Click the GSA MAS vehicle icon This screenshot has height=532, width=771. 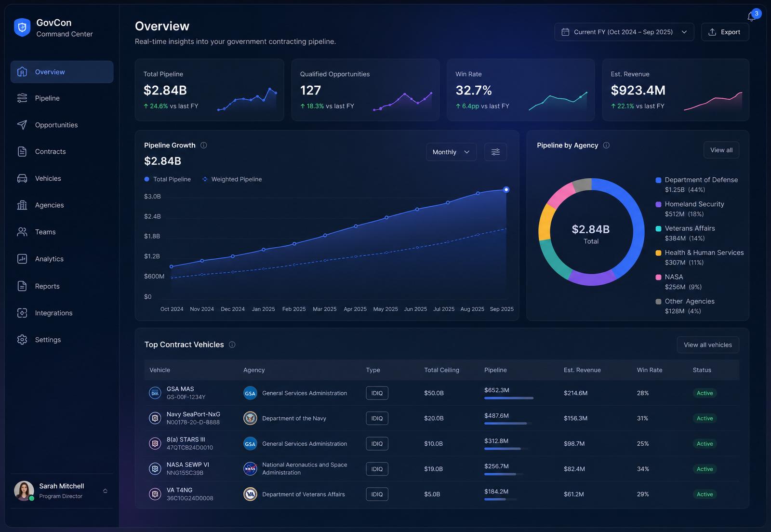[155, 393]
